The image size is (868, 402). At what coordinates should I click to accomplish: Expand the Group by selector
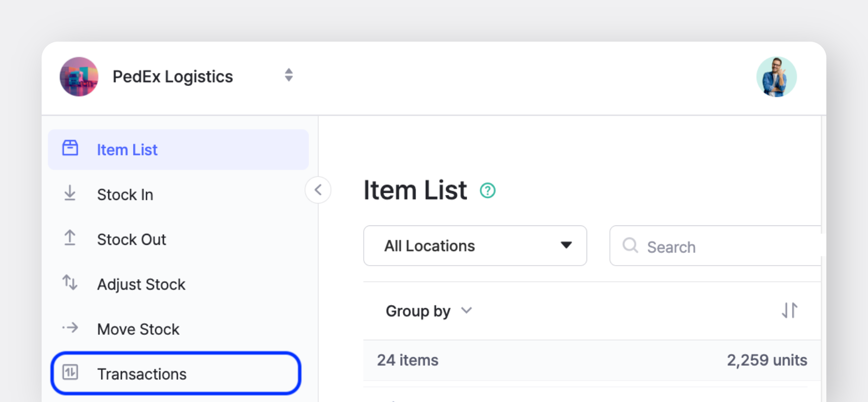(x=428, y=310)
